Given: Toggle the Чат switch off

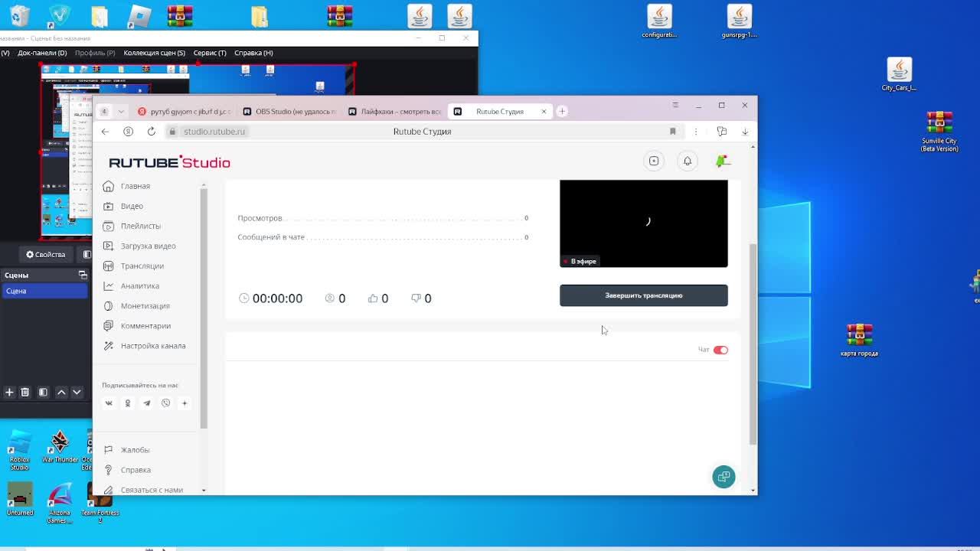Looking at the screenshot, I should pyautogui.click(x=720, y=350).
